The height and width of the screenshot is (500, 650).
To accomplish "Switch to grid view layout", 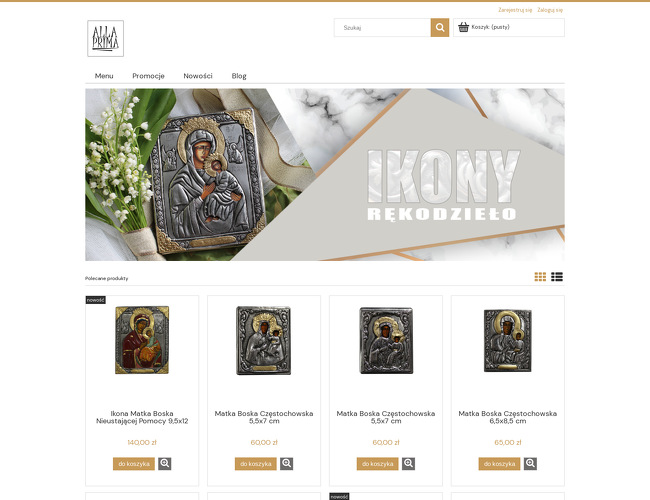I will click(x=540, y=277).
